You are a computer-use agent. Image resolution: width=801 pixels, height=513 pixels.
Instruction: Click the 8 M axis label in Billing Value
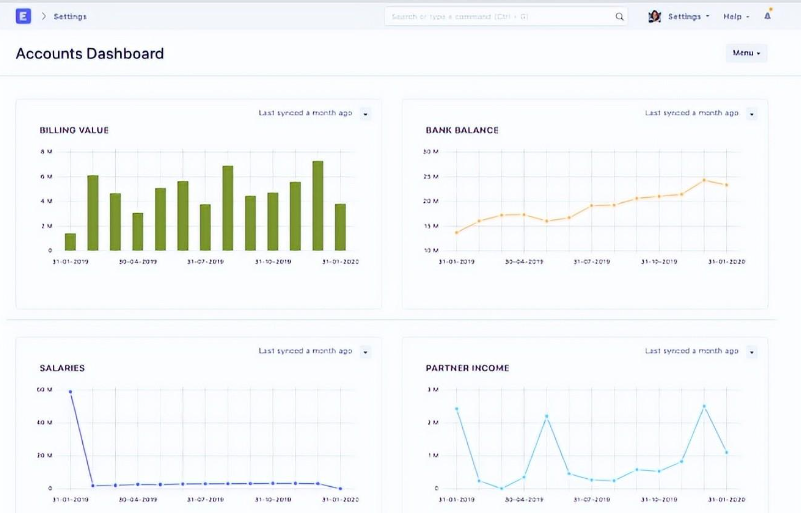tap(46, 152)
